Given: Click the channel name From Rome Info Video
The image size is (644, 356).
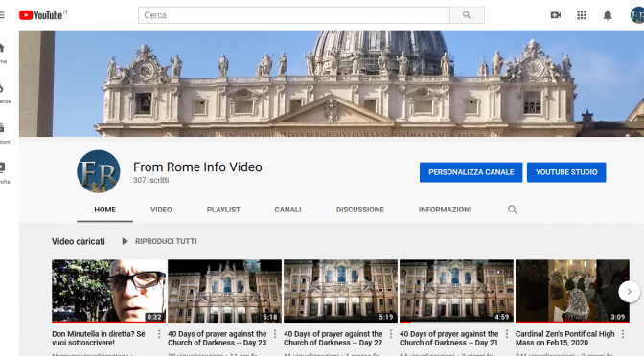Looking at the screenshot, I should (x=197, y=167).
